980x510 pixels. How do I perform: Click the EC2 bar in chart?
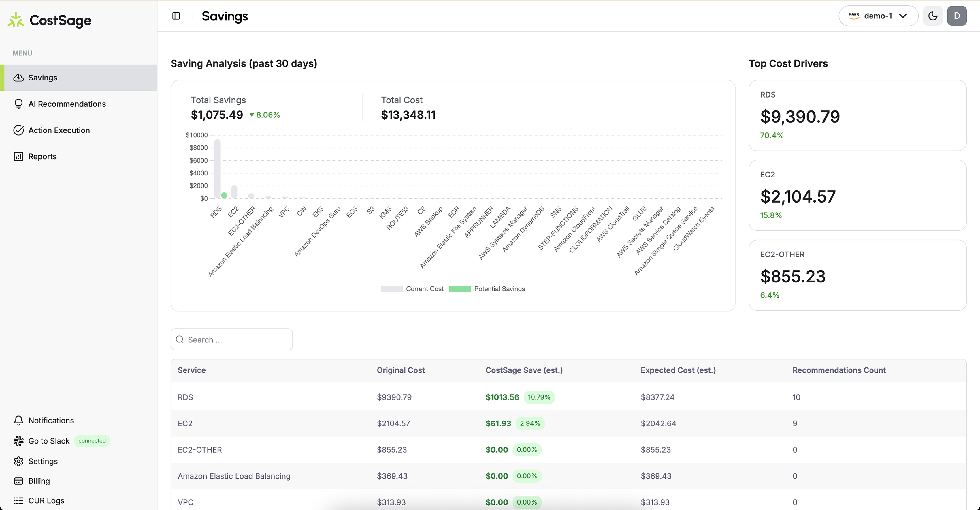tap(234, 192)
